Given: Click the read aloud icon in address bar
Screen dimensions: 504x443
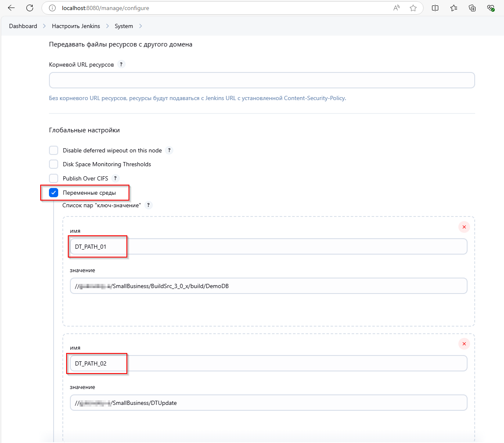Looking at the screenshot, I should tap(396, 8).
